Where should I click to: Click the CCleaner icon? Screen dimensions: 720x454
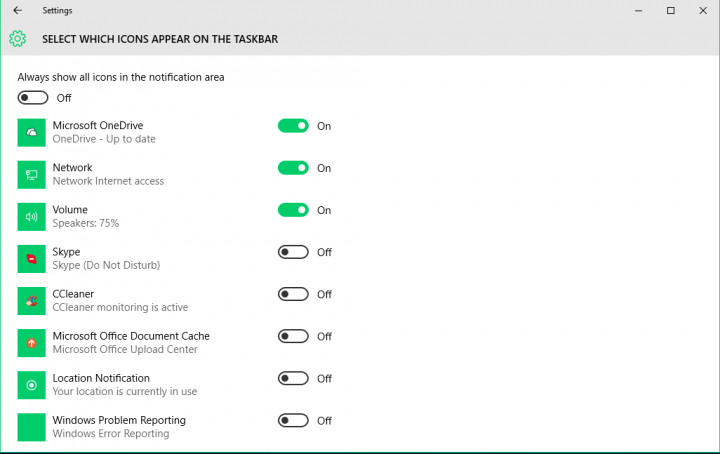point(31,301)
